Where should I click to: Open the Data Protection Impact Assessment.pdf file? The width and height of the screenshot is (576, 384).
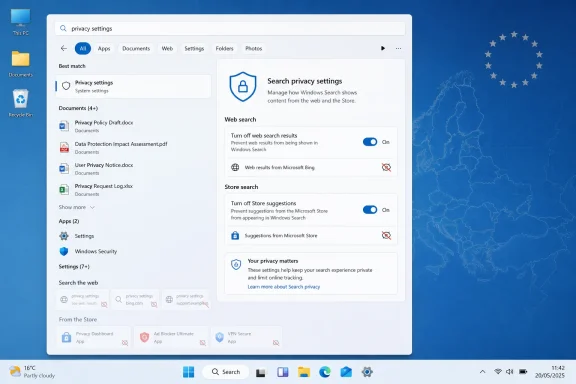[133, 147]
